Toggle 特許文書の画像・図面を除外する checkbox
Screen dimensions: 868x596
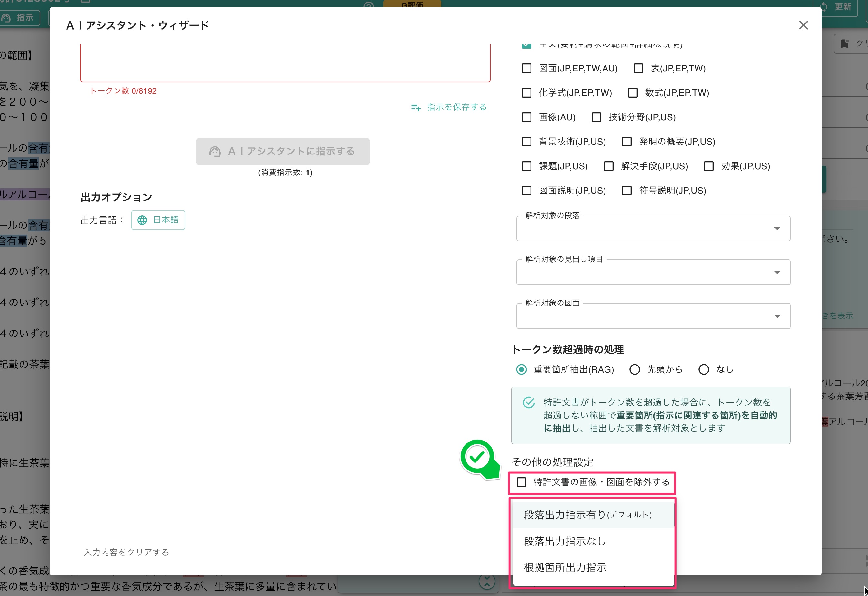click(x=522, y=482)
